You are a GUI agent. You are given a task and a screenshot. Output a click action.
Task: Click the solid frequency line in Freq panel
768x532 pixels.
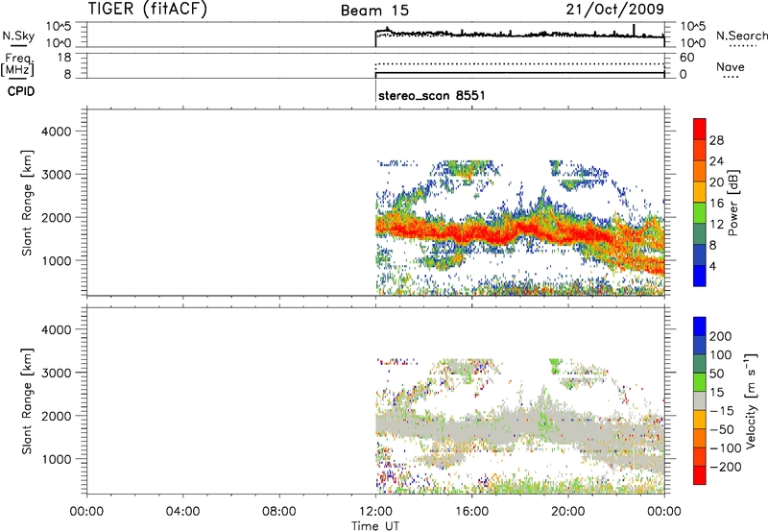pos(519,72)
